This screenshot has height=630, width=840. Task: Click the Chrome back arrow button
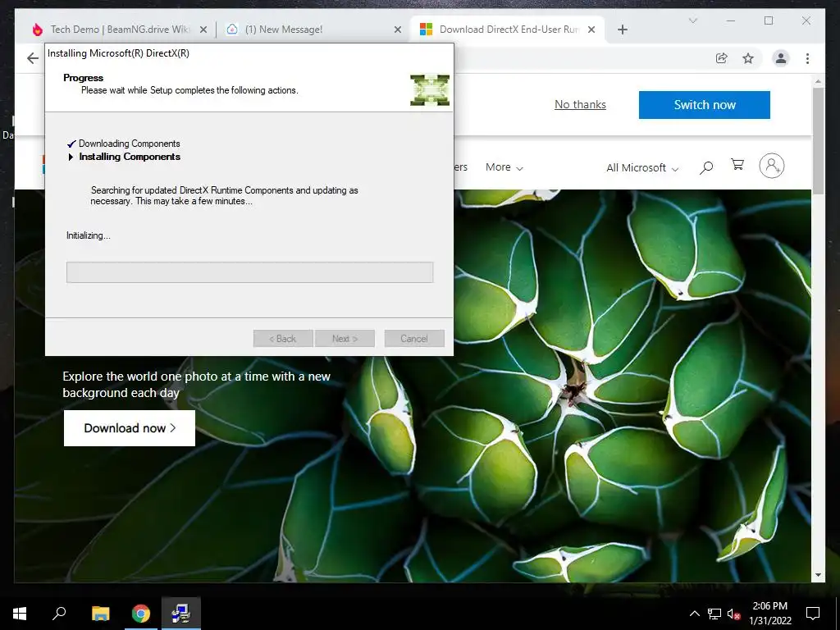click(33, 58)
